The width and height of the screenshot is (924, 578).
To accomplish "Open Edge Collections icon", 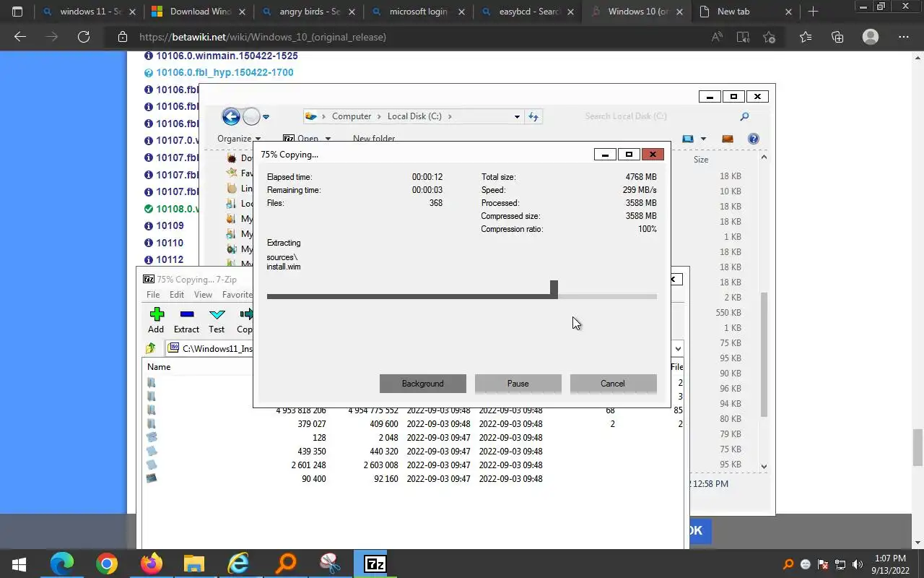I will pos(837,37).
